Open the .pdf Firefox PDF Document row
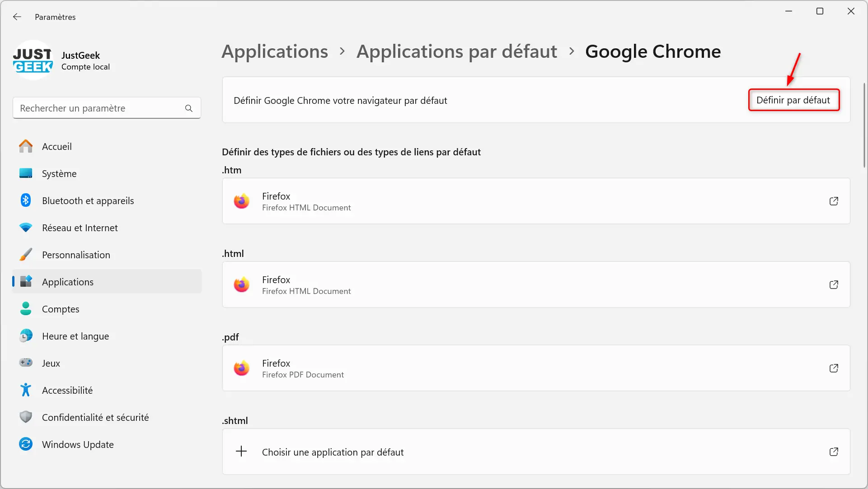The height and width of the screenshot is (489, 868). pyautogui.click(x=536, y=368)
